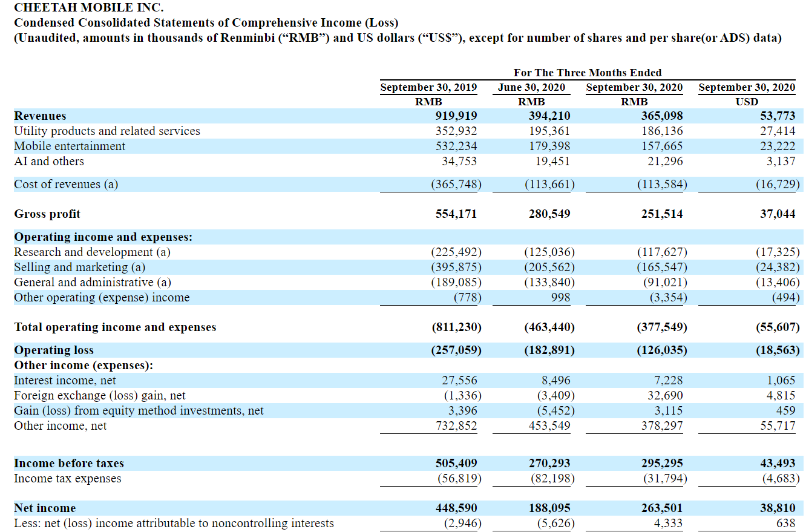The height and width of the screenshot is (532, 806).
Task: Click the 'Interest income, net' label
Action: click(x=65, y=380)
